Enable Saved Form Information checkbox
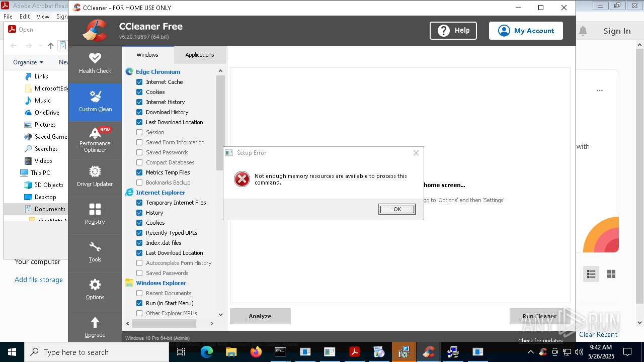 139,142
